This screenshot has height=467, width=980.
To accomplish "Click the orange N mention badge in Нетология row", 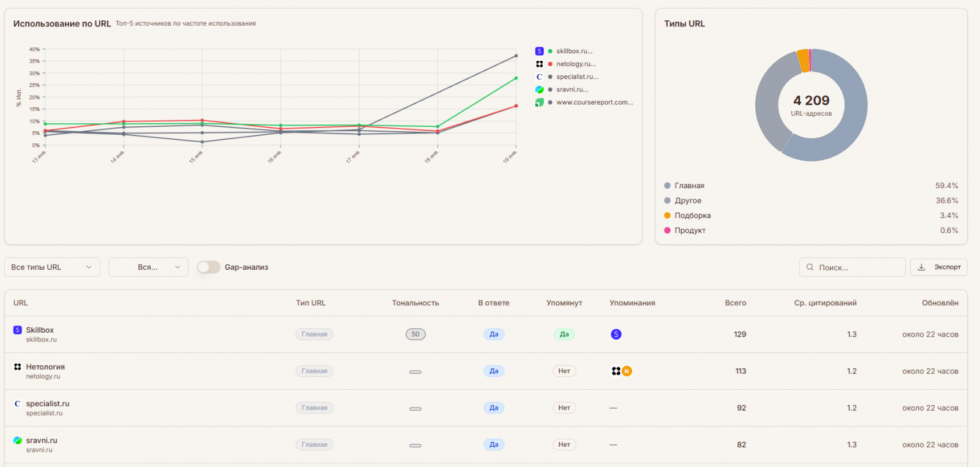I will coord(627,371).
